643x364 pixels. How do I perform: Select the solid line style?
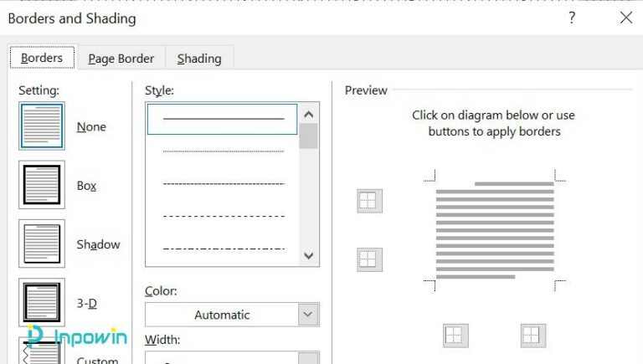(223, 119)
